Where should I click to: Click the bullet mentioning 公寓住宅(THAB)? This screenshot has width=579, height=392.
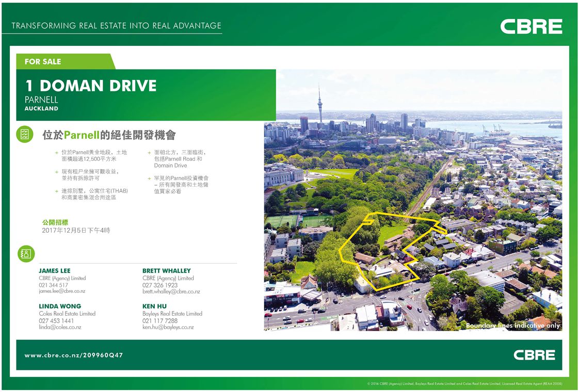(x=91, y=194)
